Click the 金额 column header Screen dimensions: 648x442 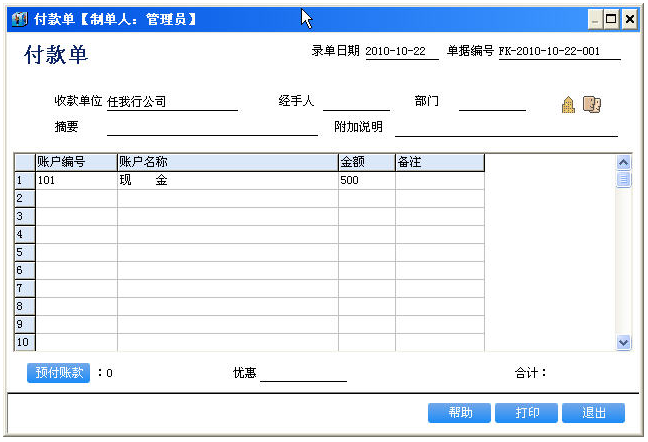tap(367, 162)
